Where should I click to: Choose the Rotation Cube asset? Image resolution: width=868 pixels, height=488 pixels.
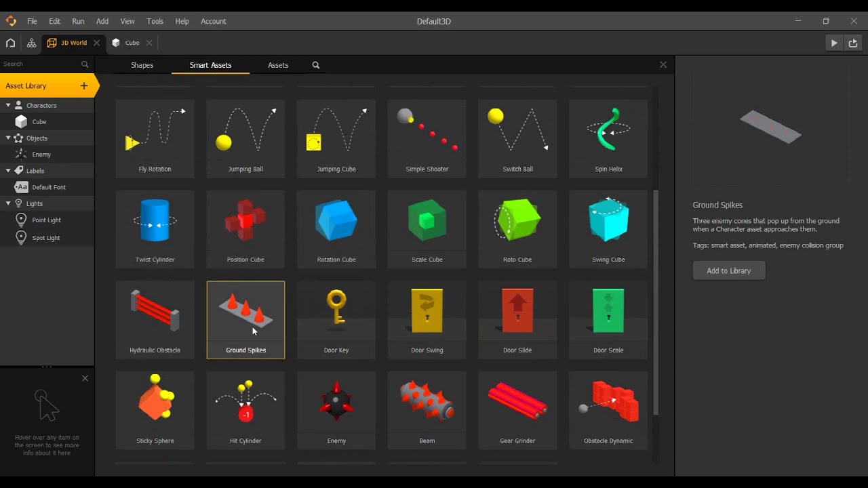(336, 229)
